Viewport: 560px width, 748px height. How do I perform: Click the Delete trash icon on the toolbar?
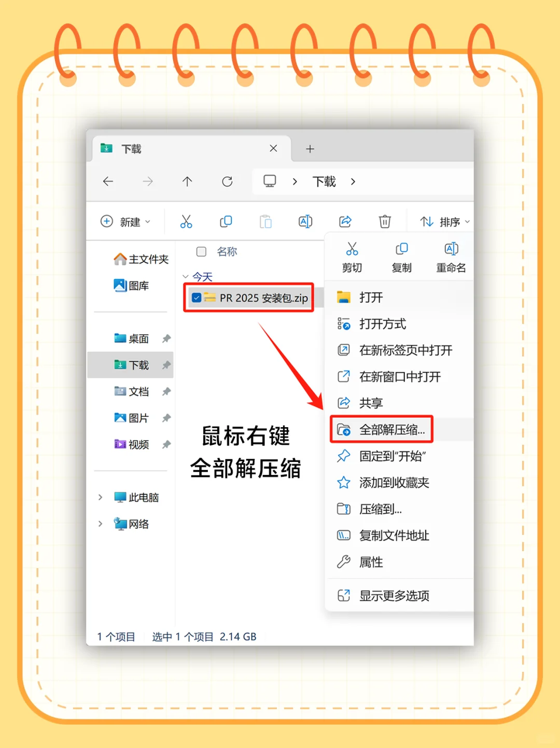[385, 221]
